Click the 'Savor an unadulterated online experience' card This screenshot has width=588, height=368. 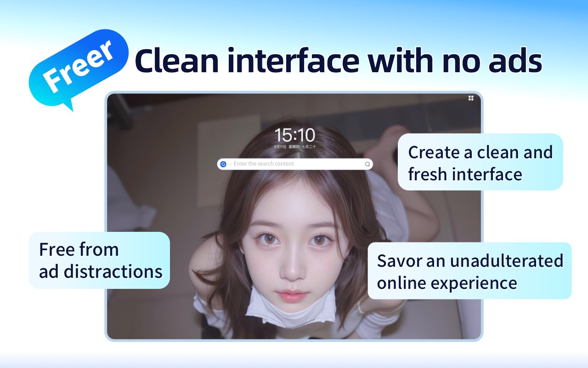click(x=469, y=271)
